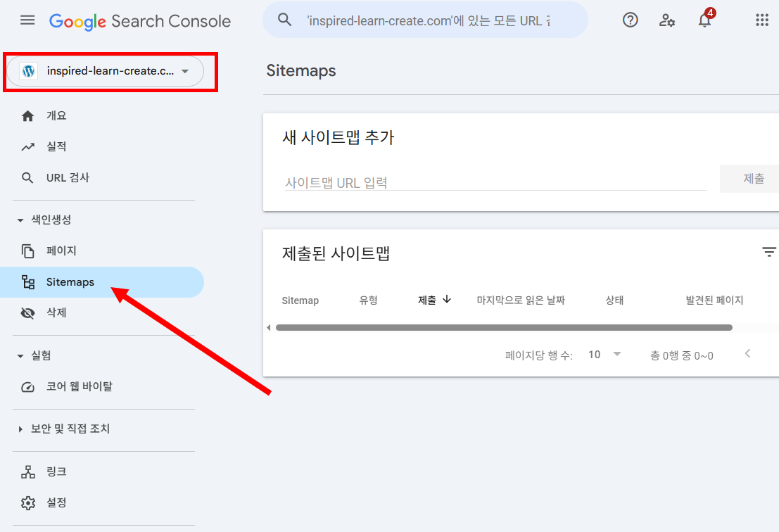
Task: Click the 새 사이트맵 추가 heading
Action: [x=338, y=137]
